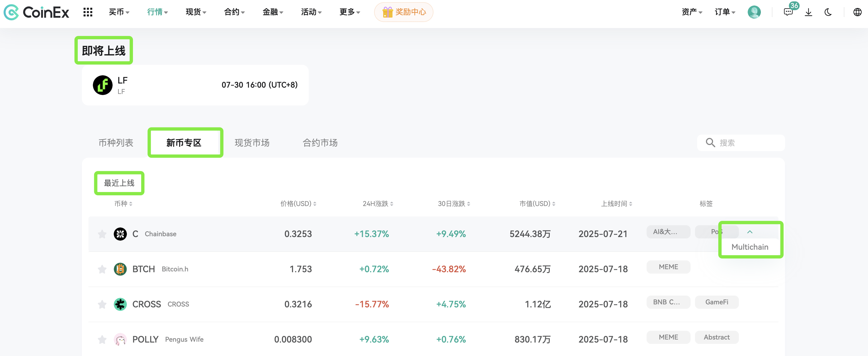Open the 买币 dropdown menu
Viewport: 868px width, 356px height.
tap(119, 12)
